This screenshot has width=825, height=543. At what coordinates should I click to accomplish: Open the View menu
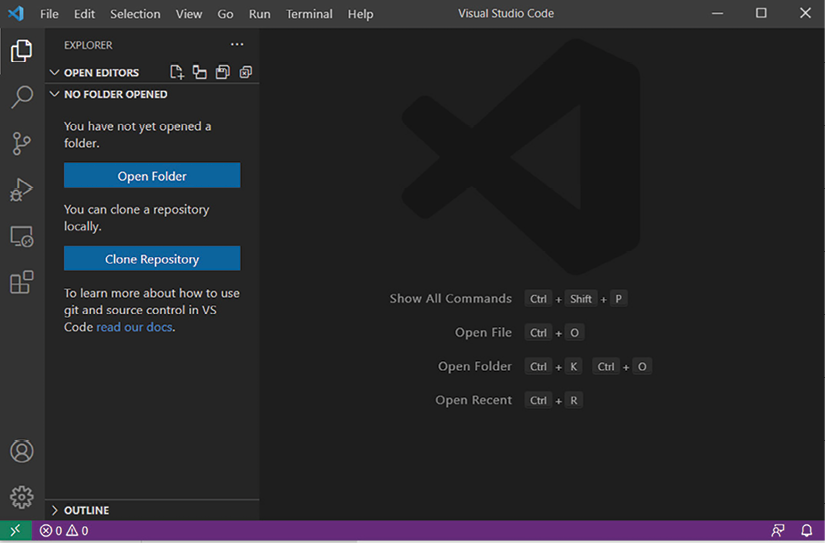189,14
